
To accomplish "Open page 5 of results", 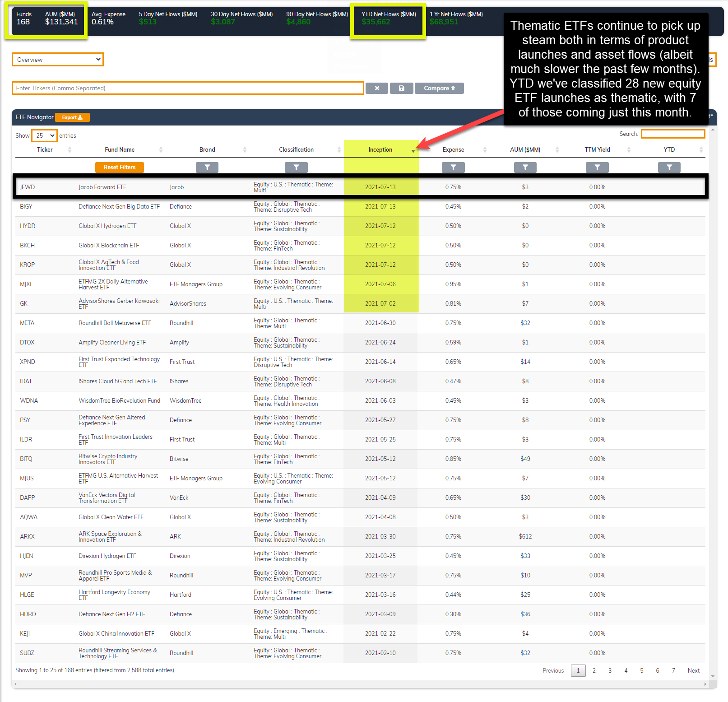I will [x=641, y=671].
